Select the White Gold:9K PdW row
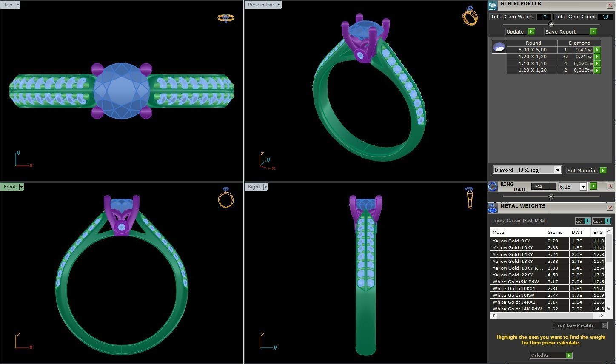The image size is (616, 364). pos(548,282)
